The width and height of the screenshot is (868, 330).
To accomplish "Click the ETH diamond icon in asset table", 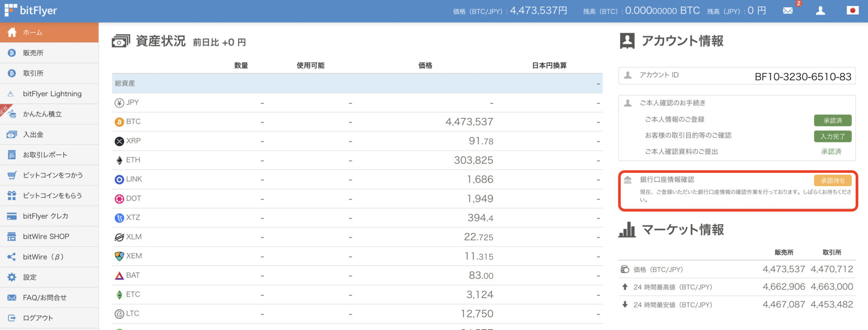I will click(x=119, y=160).
